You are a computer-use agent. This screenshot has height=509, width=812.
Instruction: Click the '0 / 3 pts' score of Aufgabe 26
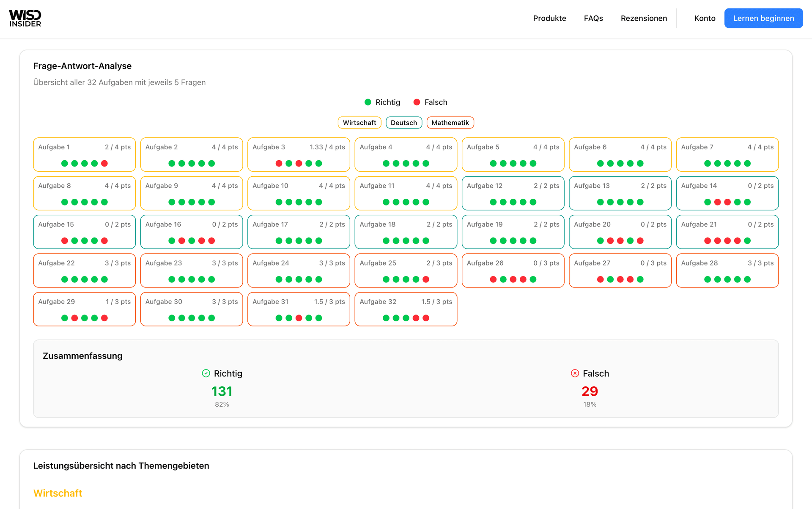tap(546, 263)
